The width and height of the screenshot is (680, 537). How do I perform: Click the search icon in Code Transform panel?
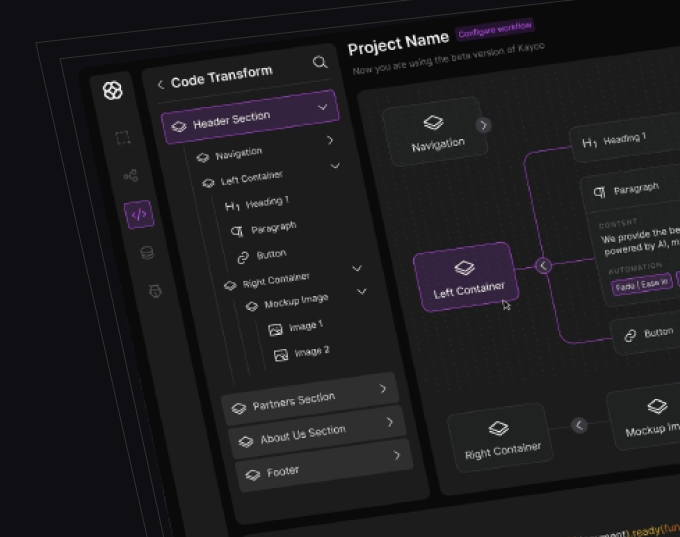click(320, 62)
